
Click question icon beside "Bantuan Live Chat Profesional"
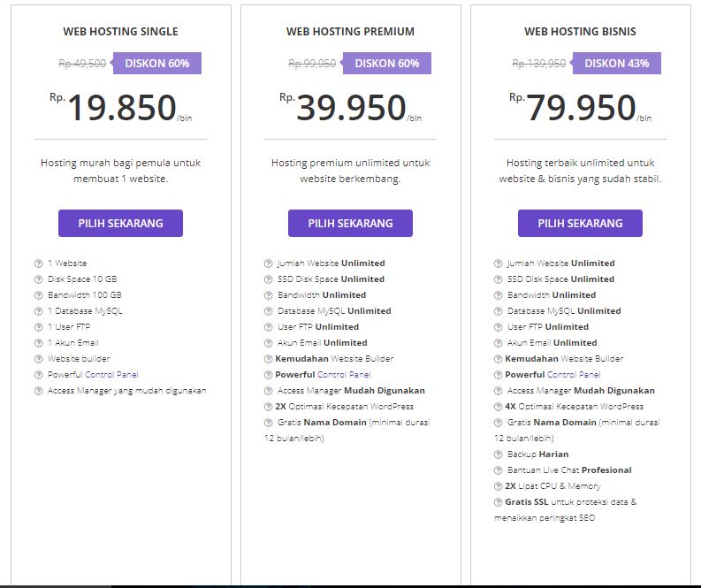click(498, 470)
